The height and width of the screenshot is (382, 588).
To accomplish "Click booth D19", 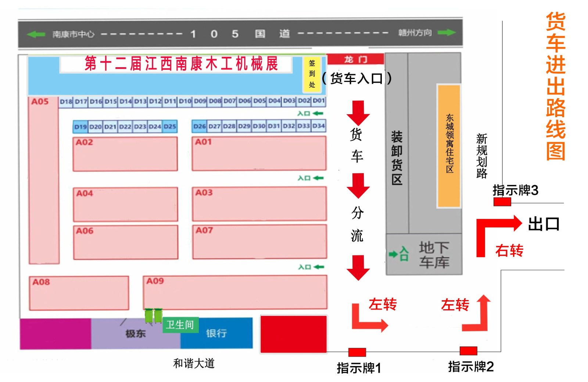I will [x=80, y=127].
